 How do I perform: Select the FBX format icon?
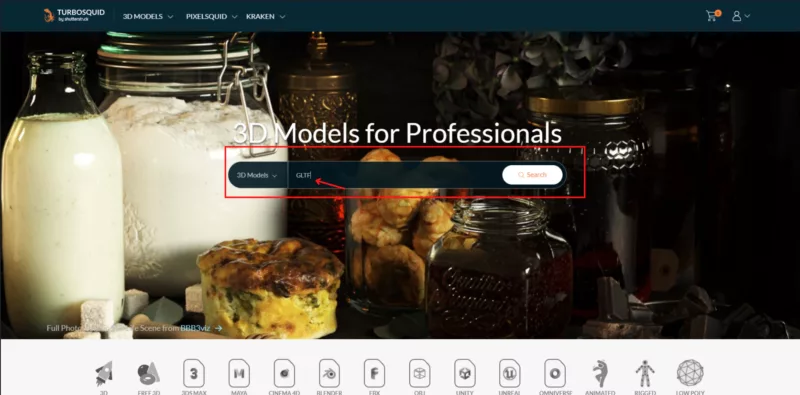pyautogui.click(x=374, y=374)
